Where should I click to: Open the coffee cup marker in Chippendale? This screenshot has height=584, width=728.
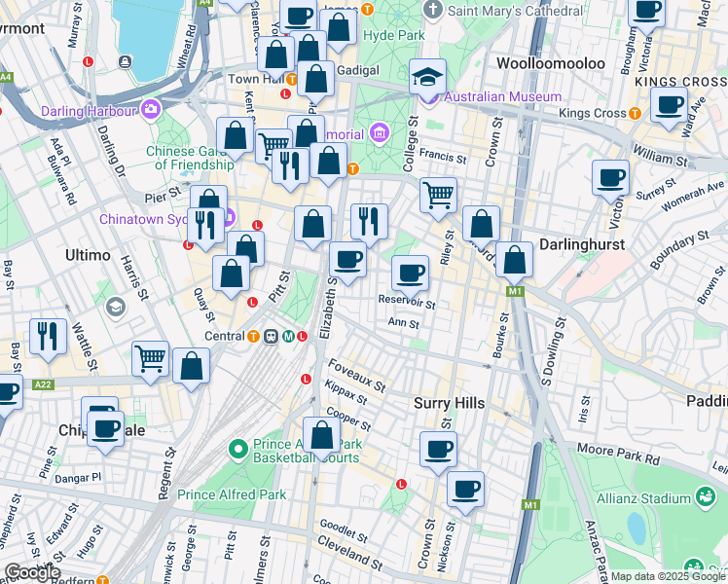(x=106, y=429)
